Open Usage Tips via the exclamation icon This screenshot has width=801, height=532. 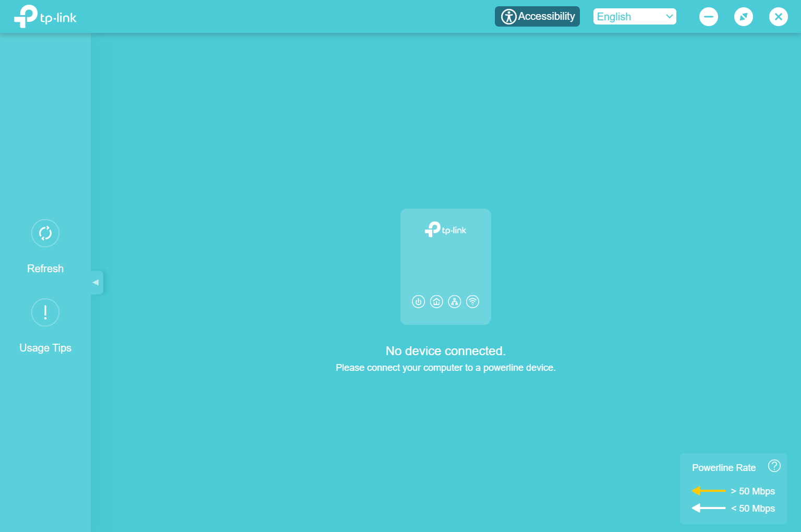45,312
